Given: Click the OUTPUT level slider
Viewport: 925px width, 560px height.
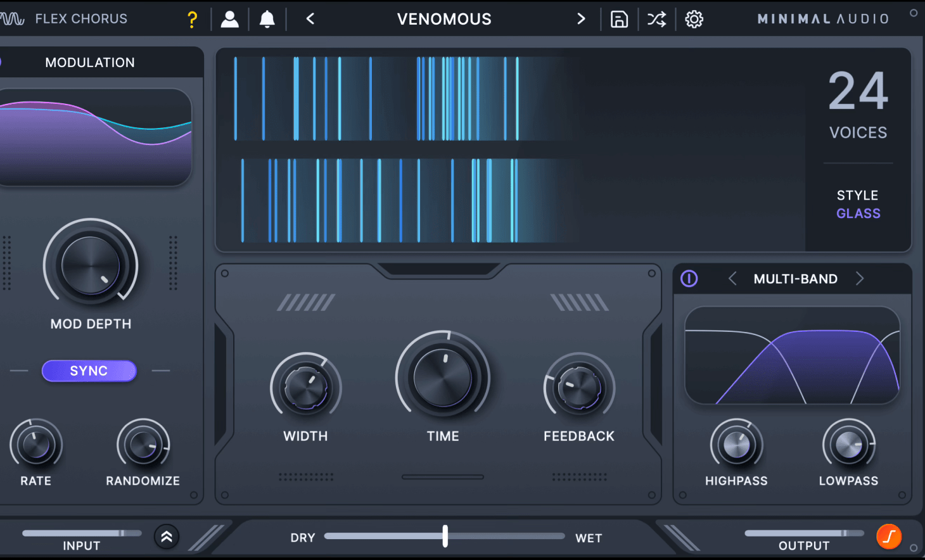Looking at the screenshot, I should (804, 533).
